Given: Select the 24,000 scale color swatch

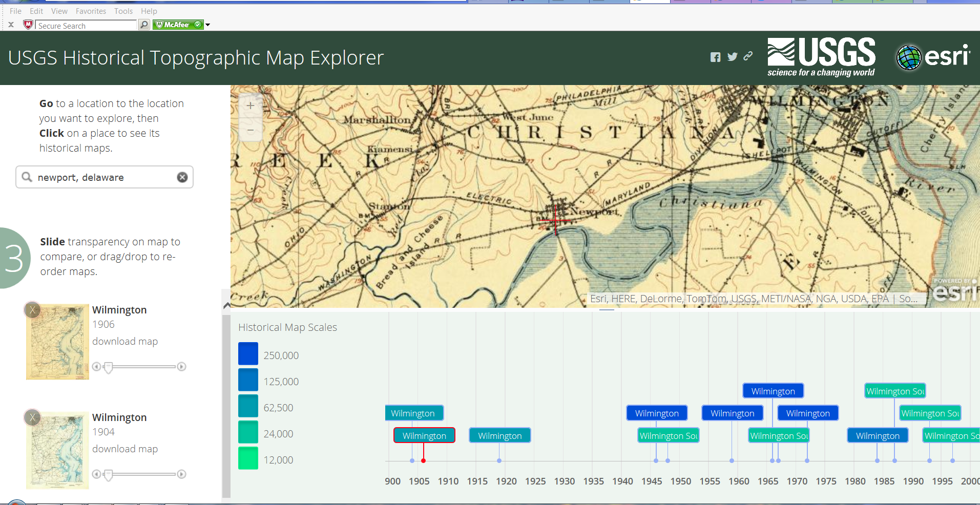Looking at the screenshot, I should pyautogui.click(x=248, y=433).
